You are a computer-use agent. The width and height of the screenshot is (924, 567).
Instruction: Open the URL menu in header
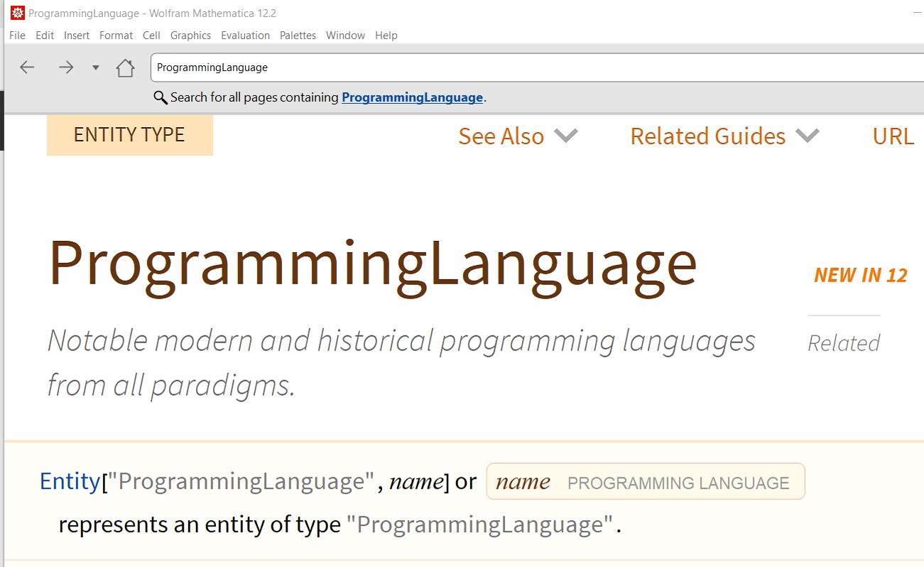893,136
